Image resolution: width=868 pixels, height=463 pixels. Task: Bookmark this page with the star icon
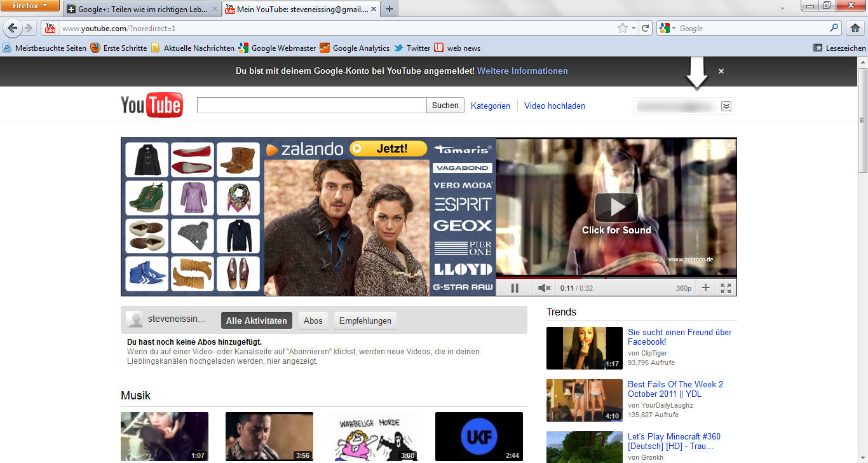tap(623, 28)
